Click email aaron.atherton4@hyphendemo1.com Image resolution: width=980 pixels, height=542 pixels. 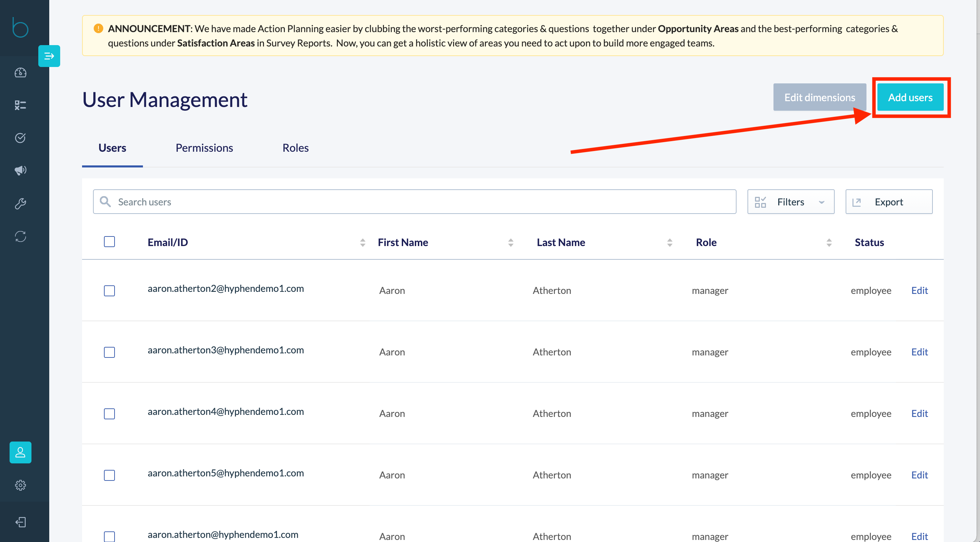click(226, 412)
